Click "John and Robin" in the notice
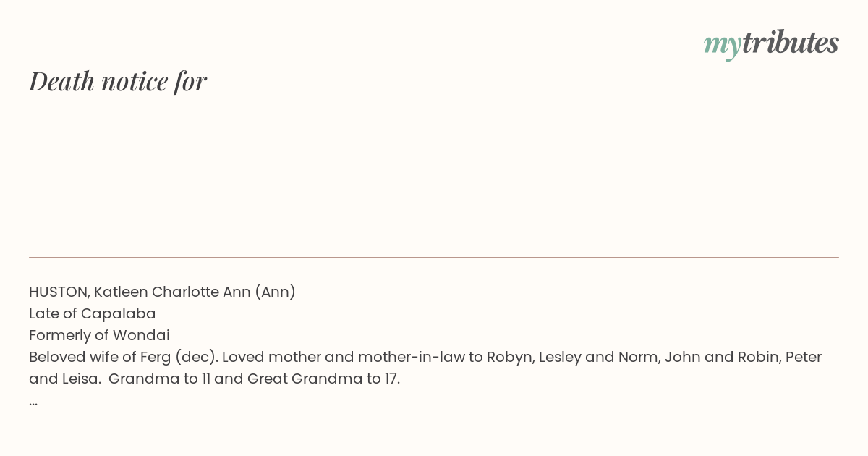The image size is (868, 456). pos(719,357)
